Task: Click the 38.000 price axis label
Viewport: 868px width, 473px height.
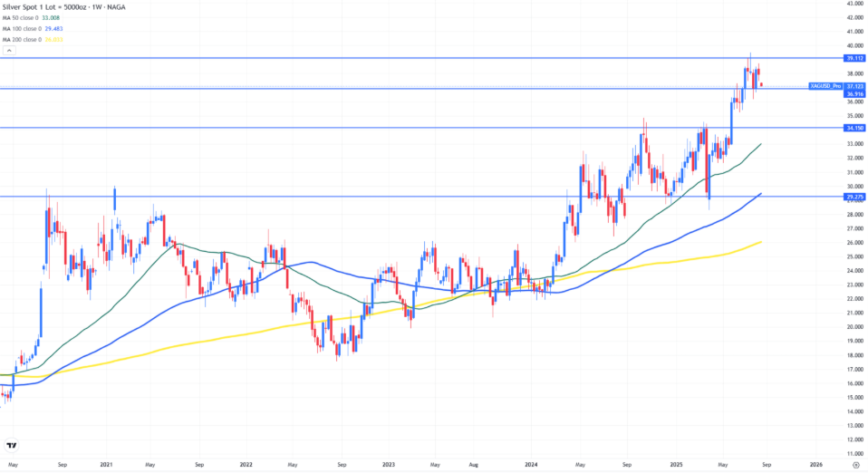Action: (854, 73)
